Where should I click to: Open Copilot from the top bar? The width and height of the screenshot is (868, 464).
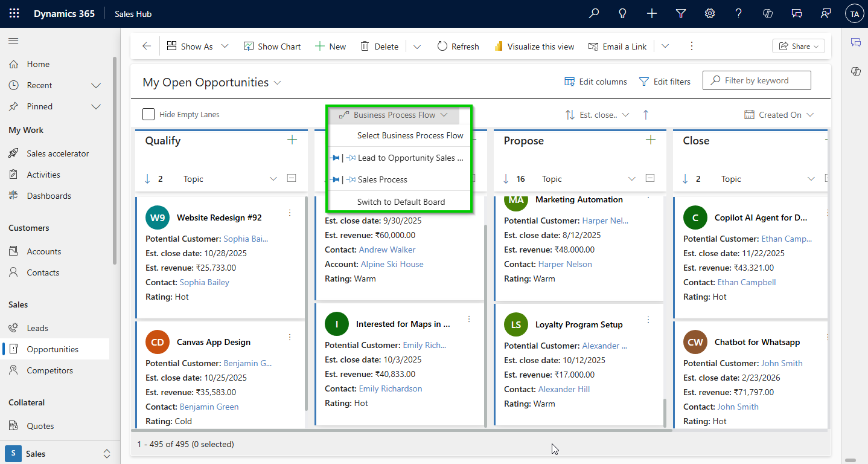point(767,13)
